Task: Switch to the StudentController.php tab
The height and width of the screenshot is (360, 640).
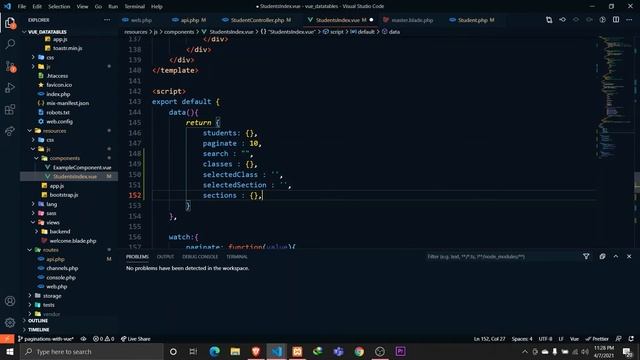Action: (x=258, y=20)
